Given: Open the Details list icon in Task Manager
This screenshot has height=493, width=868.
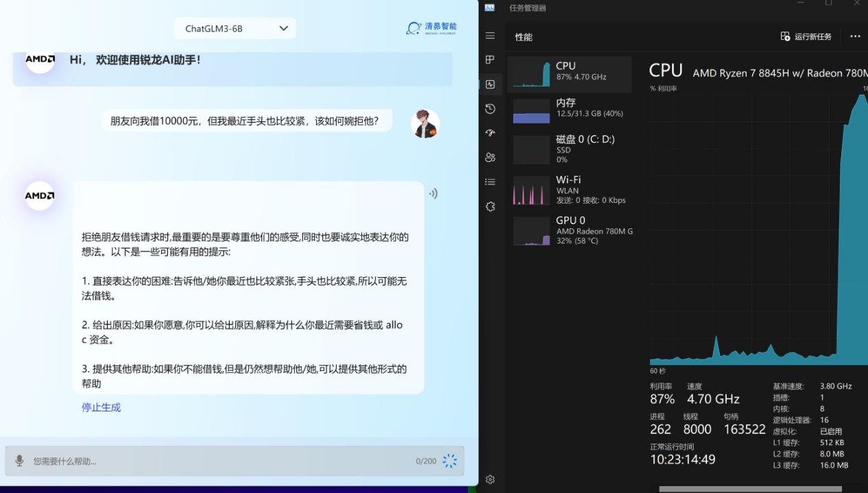Looking at the screenshot, I should pos(490,182).
